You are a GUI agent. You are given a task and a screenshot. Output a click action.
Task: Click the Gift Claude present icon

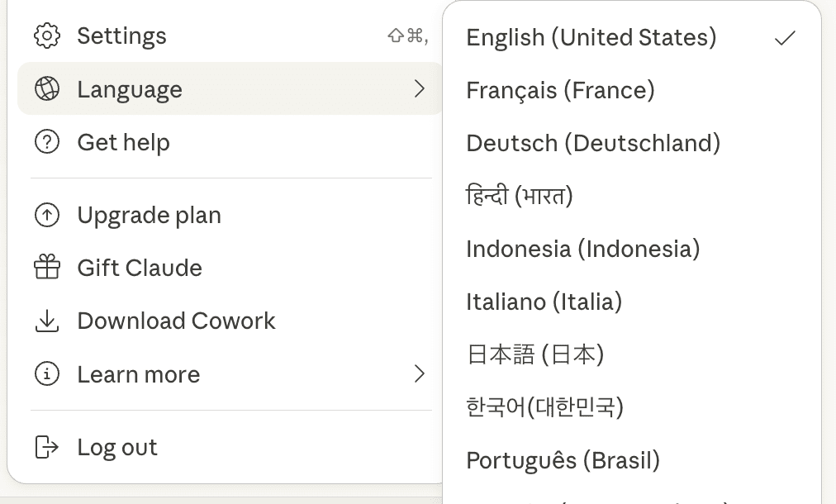click(x=47, y=268)
